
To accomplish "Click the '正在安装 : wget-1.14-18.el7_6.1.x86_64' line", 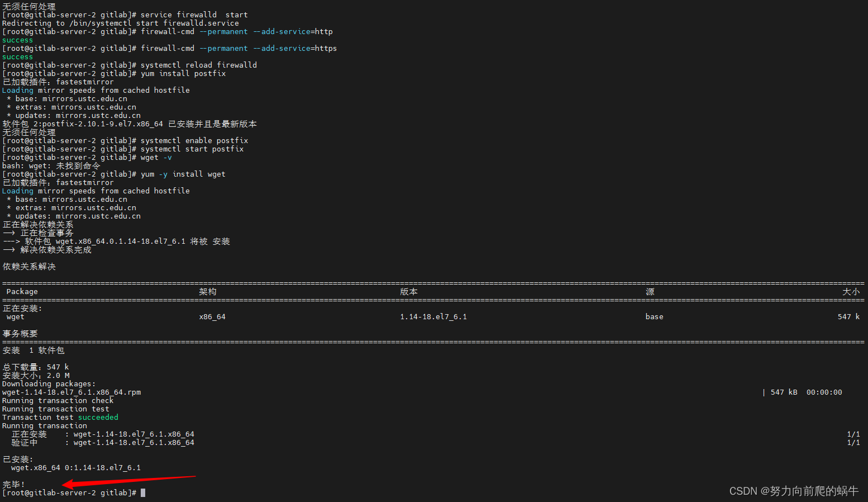I will click(103, 434).
